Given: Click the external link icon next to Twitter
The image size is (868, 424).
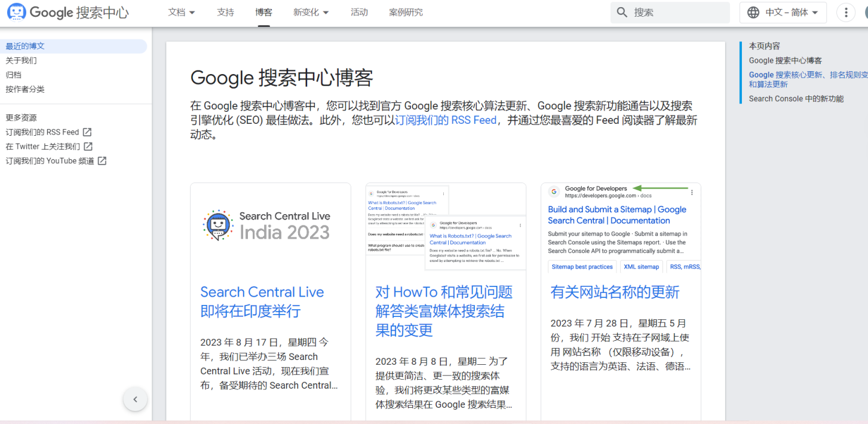Looking at the screenshot, I should click(87, 147).
